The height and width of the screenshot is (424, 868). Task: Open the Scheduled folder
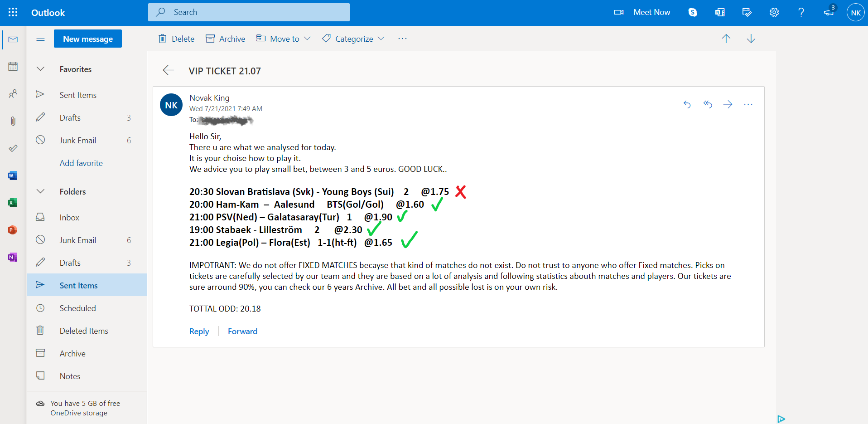coord(87,308)
